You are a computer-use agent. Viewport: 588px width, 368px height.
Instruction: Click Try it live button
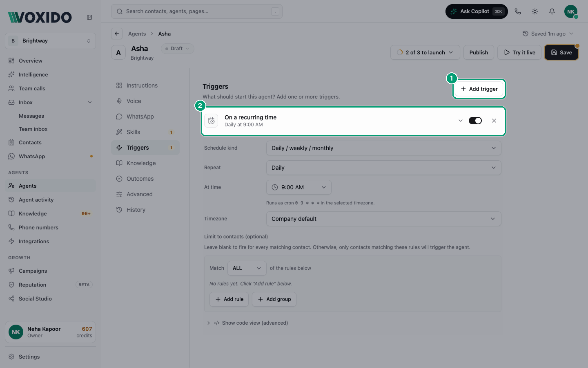click(x=519, y=52)
